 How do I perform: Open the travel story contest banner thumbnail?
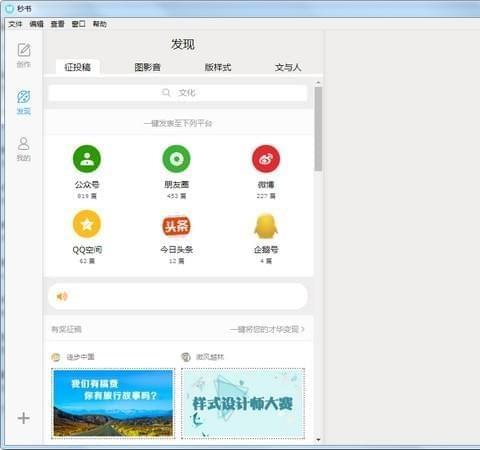[x=113, y=403]
